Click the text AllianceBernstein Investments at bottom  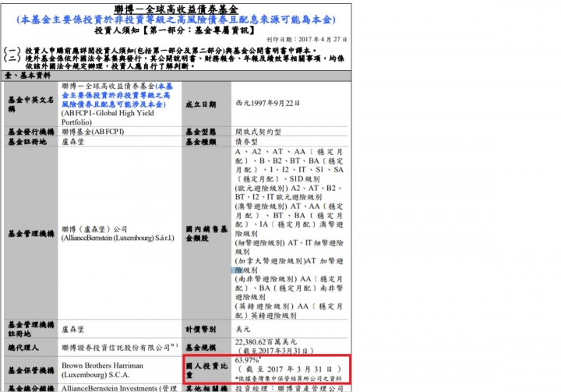pos(109,388)
